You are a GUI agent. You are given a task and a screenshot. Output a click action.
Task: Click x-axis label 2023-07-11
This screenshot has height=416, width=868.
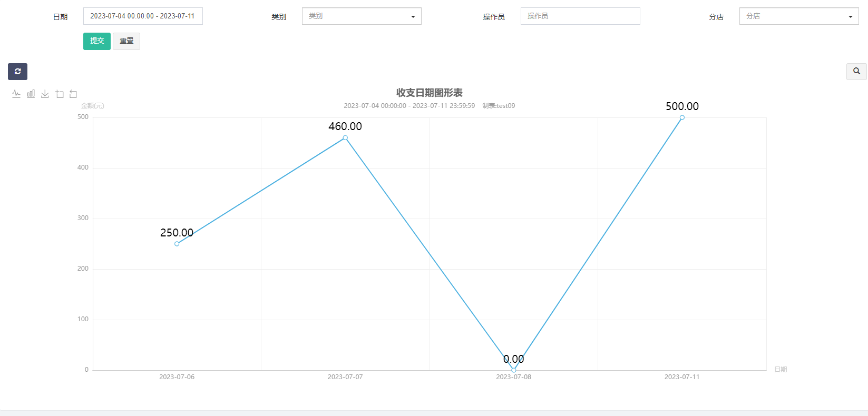[x=682, y=377]
